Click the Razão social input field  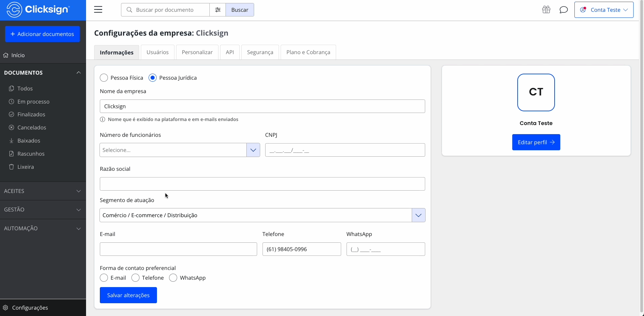263,184
